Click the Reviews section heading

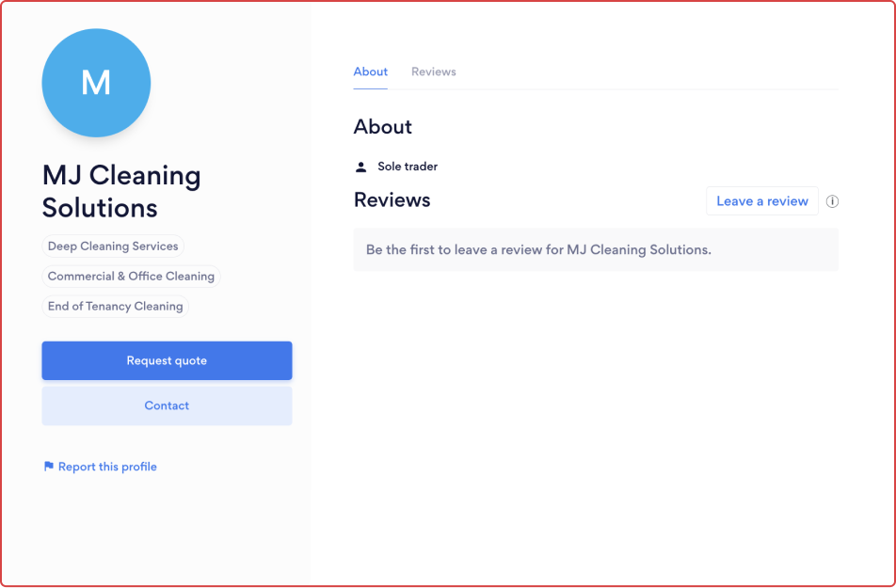[392, 199]
